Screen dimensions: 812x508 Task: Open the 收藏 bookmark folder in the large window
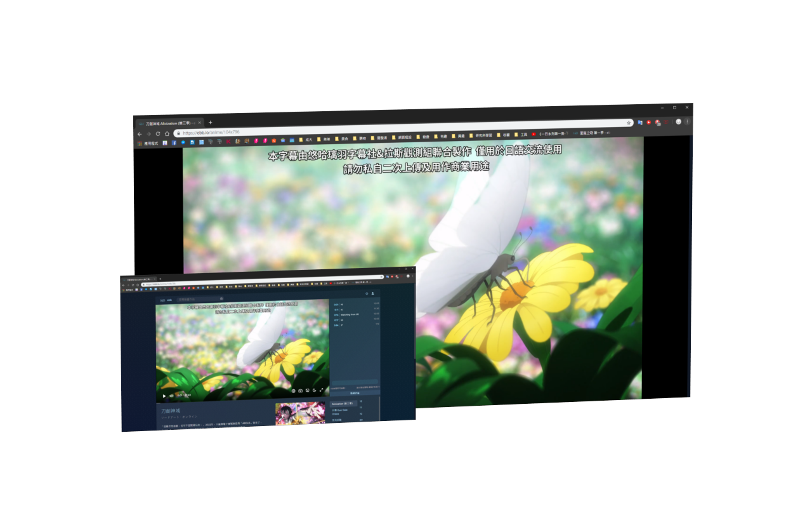tap(504, 135)
